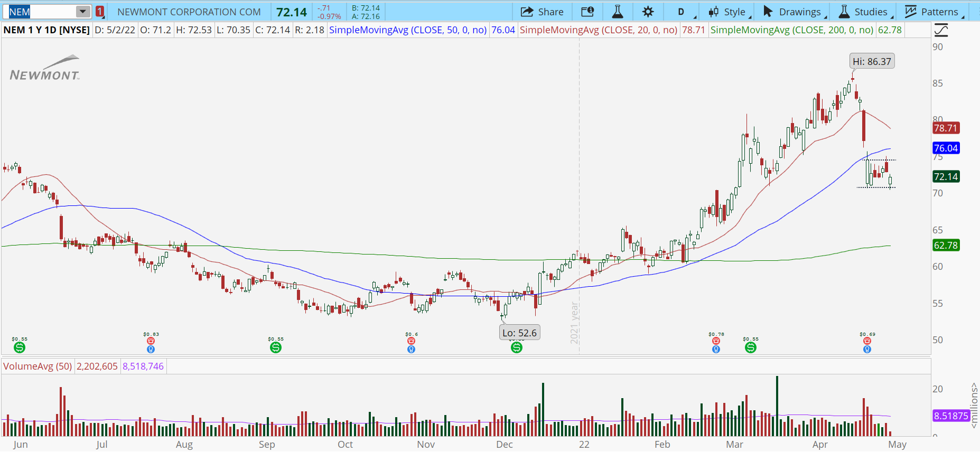Viewport: 980px width, 452px height.
Task: Click the VolumeAvg (50) study label
Action: (x=38, y=366)
